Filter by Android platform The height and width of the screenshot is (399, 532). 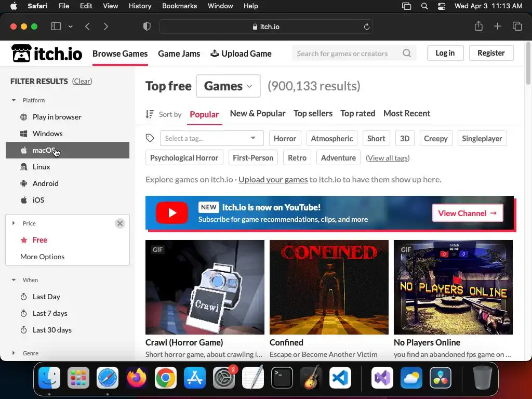68,183
